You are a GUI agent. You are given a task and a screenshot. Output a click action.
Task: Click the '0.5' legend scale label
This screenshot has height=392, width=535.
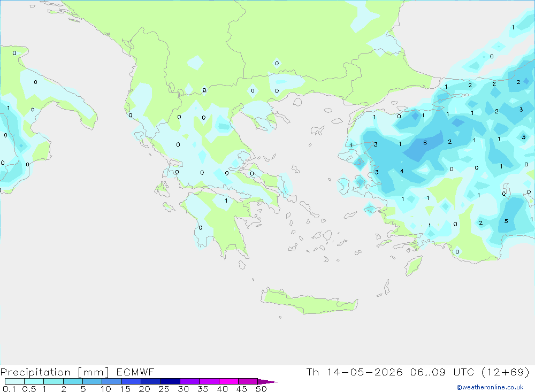(x=29, y=389)
